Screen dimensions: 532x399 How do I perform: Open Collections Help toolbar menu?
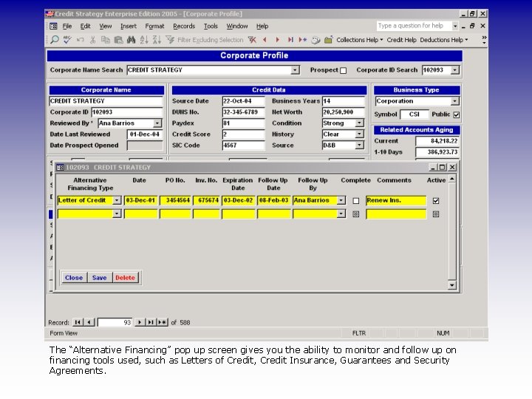(x=359, y=40)
